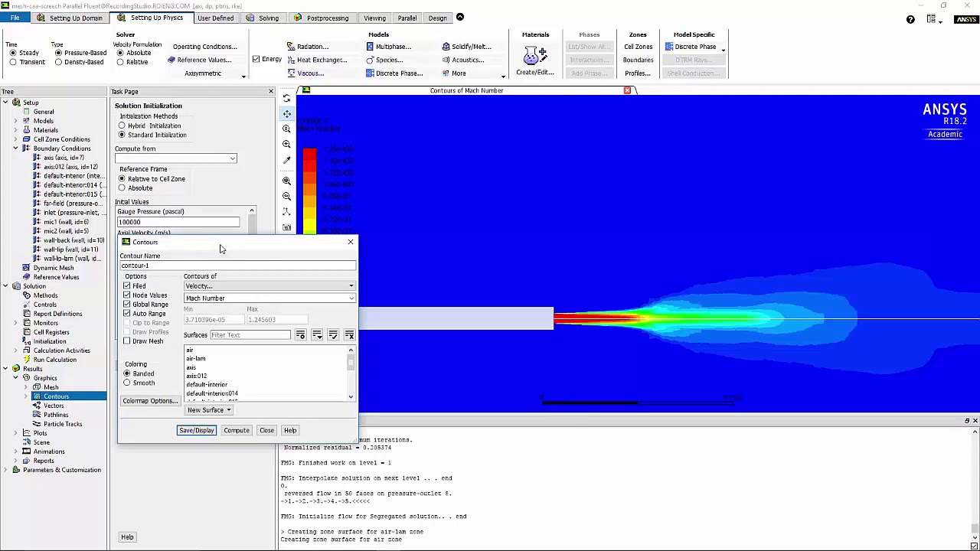Open Multiphase model settings
The width and height of the screenshot is (980, 551).
(388, 47)
